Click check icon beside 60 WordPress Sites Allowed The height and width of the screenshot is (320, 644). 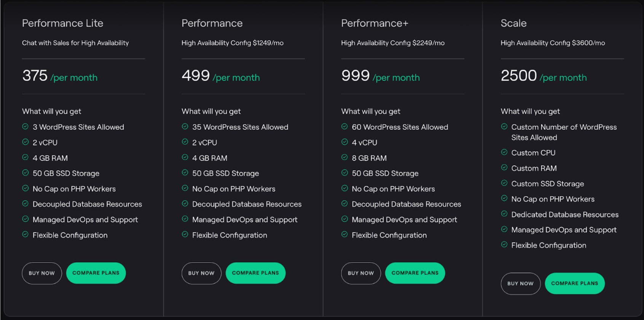[344, 126]
